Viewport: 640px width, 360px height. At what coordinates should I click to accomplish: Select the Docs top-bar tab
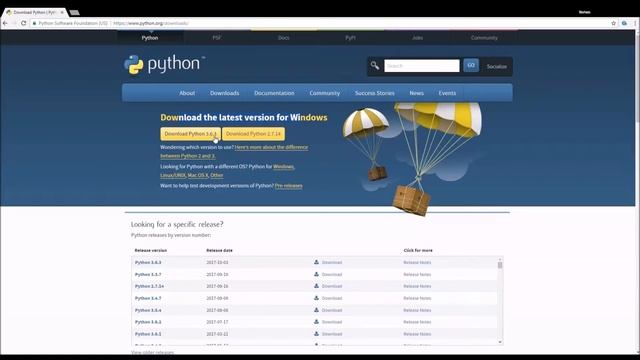[284, 38]
